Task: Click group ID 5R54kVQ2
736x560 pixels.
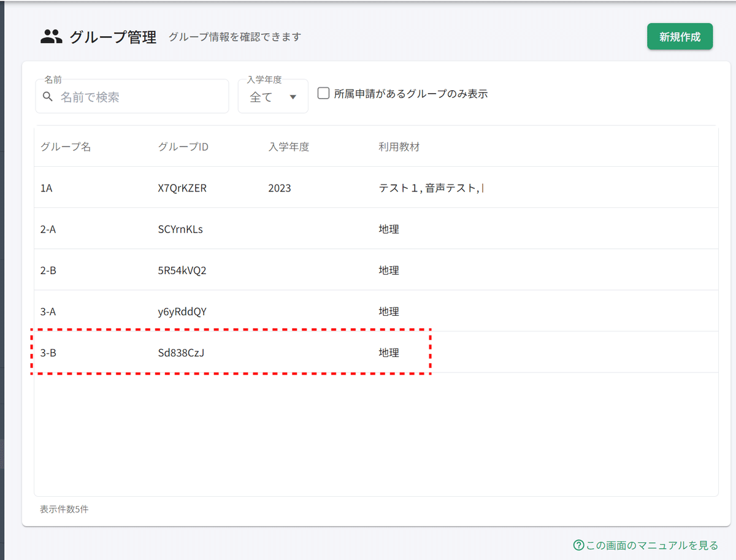Action: pyautogui.click(x=182, y=270)
